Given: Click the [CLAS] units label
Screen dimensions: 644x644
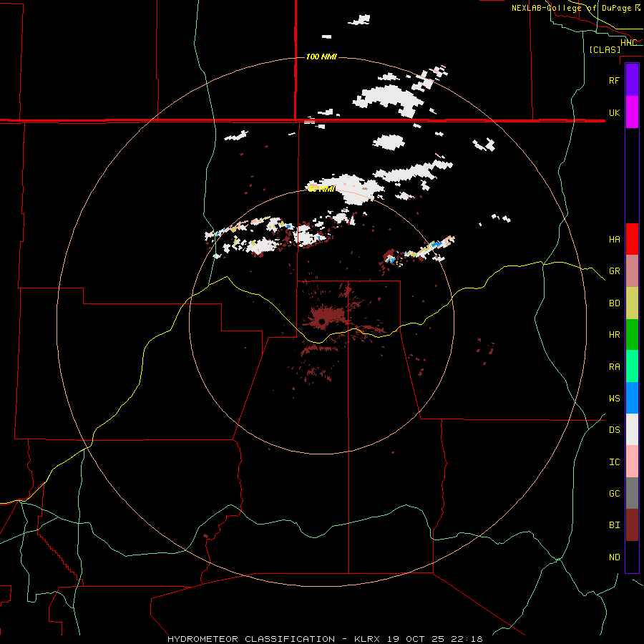Looking at the screenshot, I should pos(605,50).
